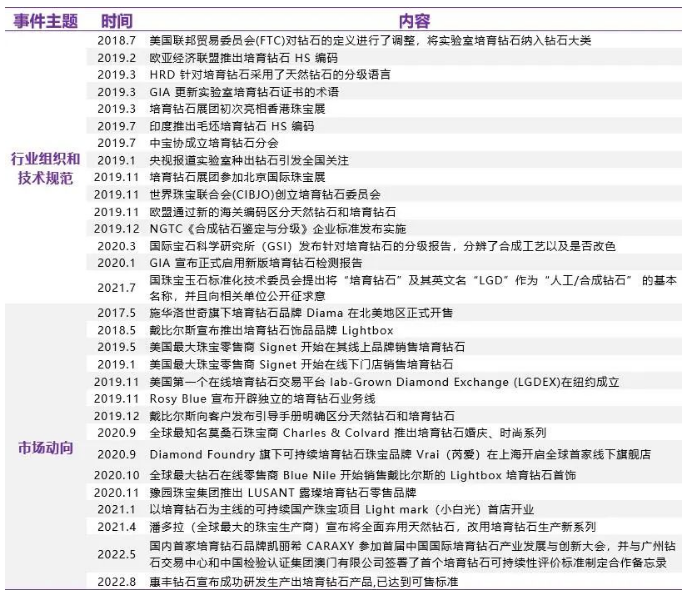Select the 印度推出毛坯培育钻石 HS 编码 row
Viewport: 688px width, 600px height.
pyautogui.click(x=232, y=126)
